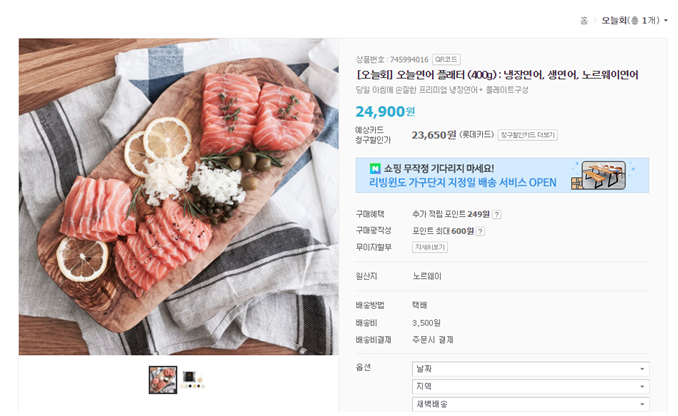Open 자세히보기 for 무이자할부
This screenshot has height=416, width=678.
(x=430, y=247)
